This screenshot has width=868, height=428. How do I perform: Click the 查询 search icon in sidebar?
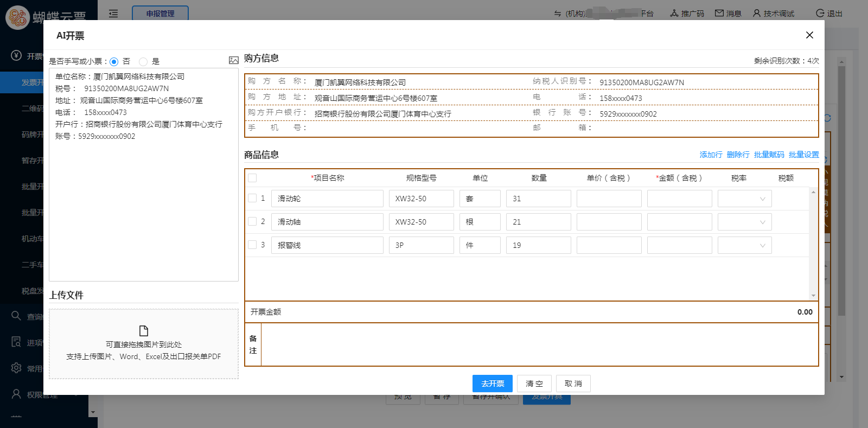click(x=16, y=316)
